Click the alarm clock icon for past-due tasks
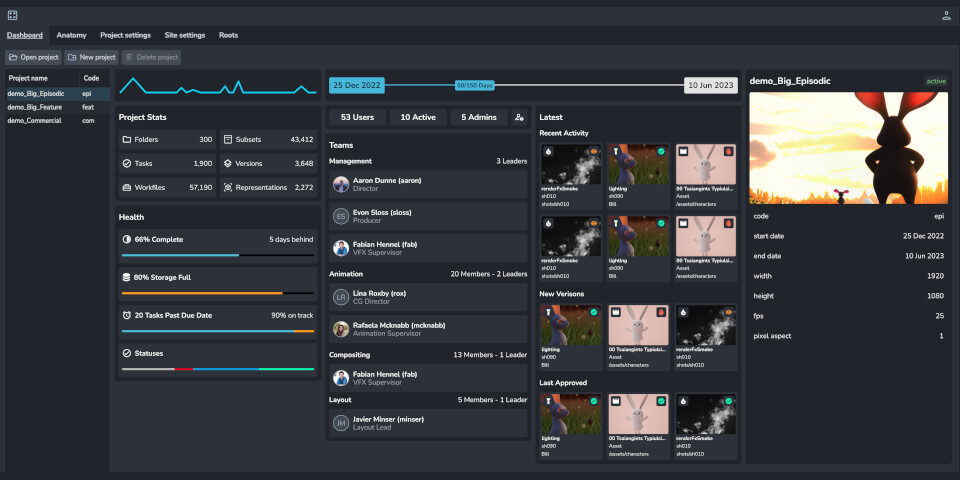 point(126,315)
